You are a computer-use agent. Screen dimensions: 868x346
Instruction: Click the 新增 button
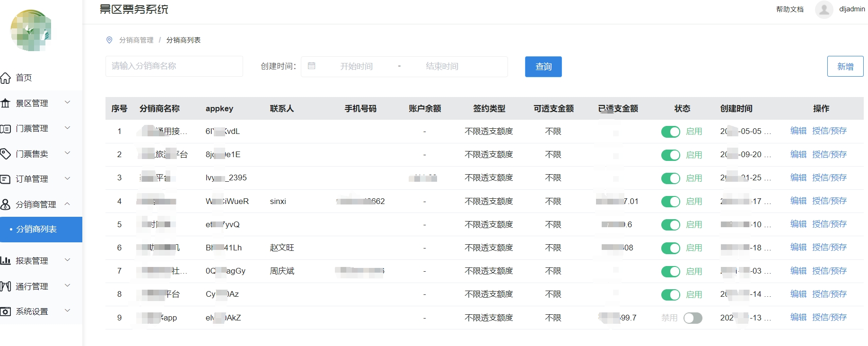845,66
